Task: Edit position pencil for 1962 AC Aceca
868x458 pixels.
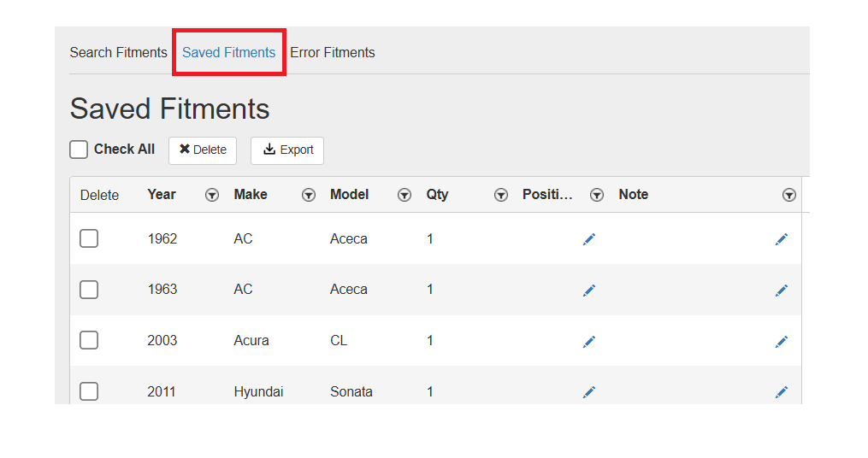Action: [x=589, y=239]
